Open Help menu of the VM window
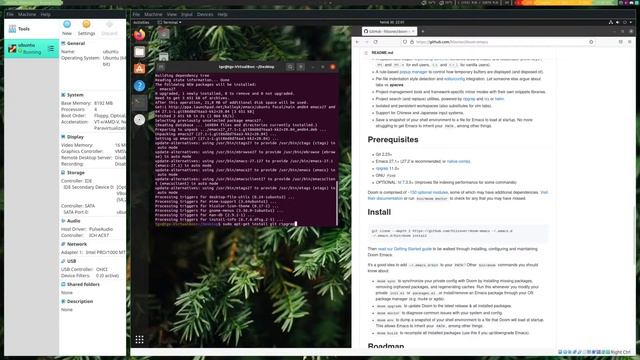The height and width of the screenshot is (360, 640). coord(222,14)
